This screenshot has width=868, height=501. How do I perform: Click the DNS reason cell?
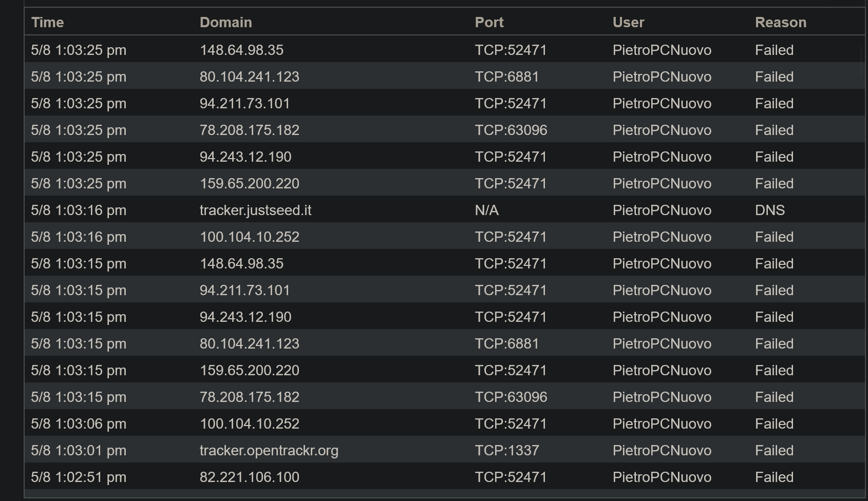(x=770, y=210)
